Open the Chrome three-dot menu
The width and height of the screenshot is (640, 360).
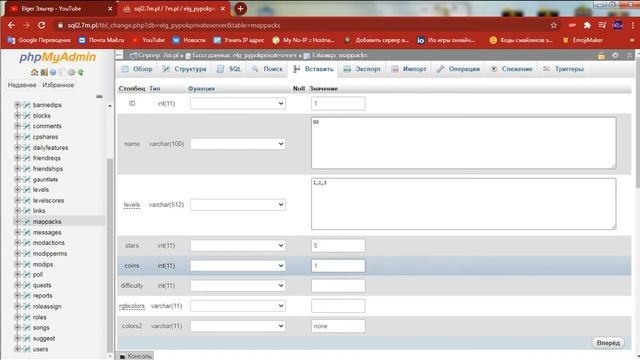[633, 25]
